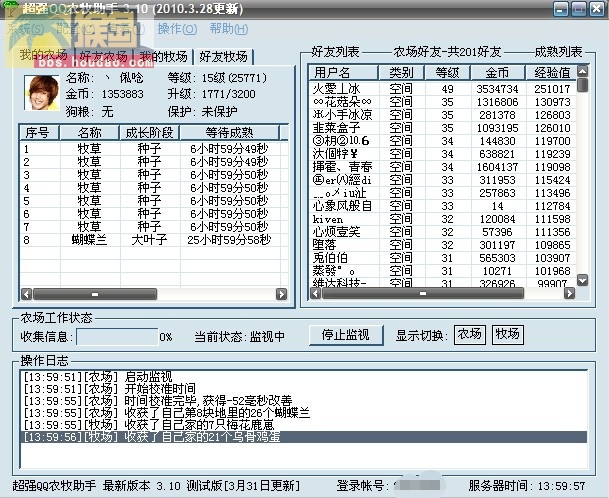609x498 pixels.
Task: Sort the friend list by 经验值 header
Action: point(552,72)
